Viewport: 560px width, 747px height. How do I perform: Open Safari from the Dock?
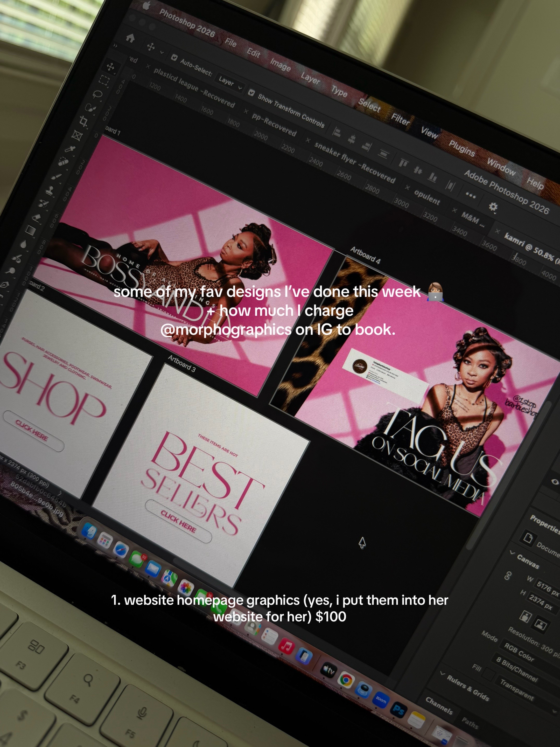click(x=121, y=550)
